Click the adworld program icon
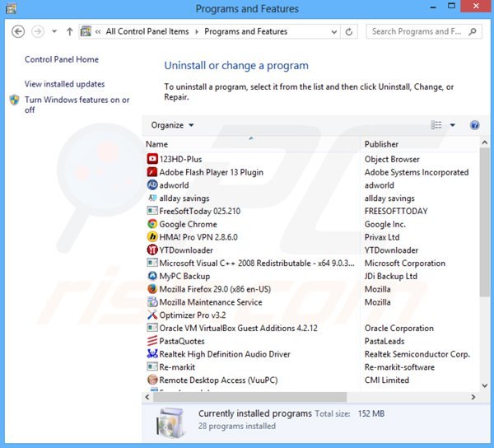 (152, 185)
